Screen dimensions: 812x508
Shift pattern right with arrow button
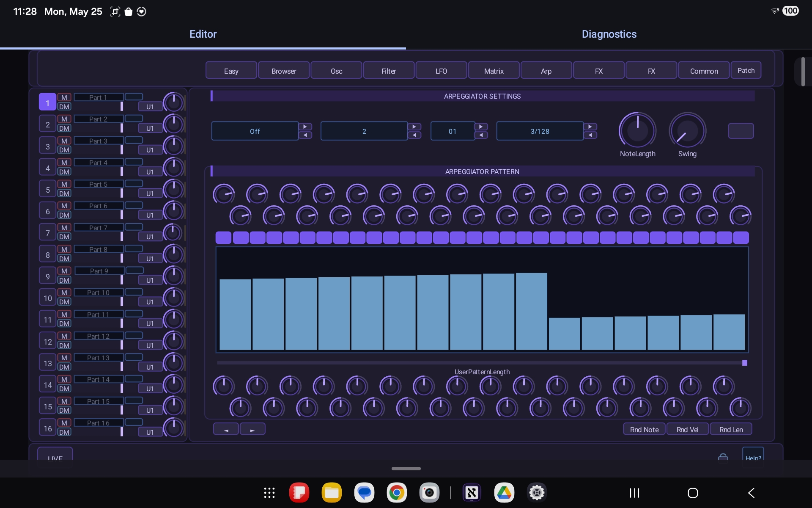click(252, 429)
